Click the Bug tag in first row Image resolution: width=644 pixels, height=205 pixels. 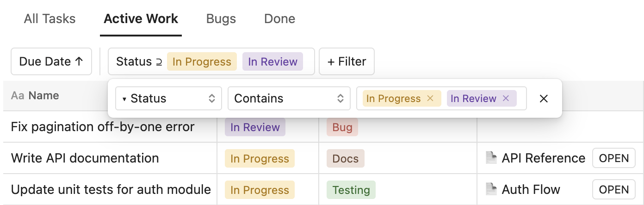(x=342, y=127)
